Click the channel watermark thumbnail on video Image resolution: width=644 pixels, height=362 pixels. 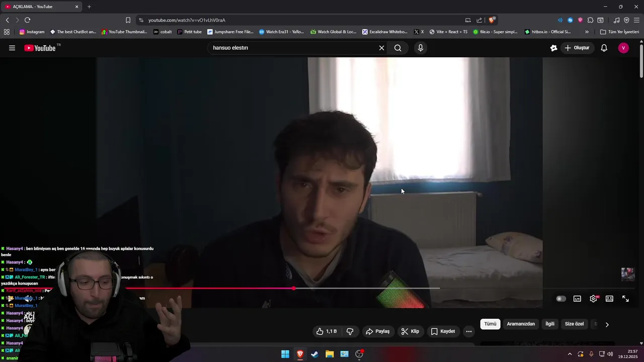[x=628, y=274]
